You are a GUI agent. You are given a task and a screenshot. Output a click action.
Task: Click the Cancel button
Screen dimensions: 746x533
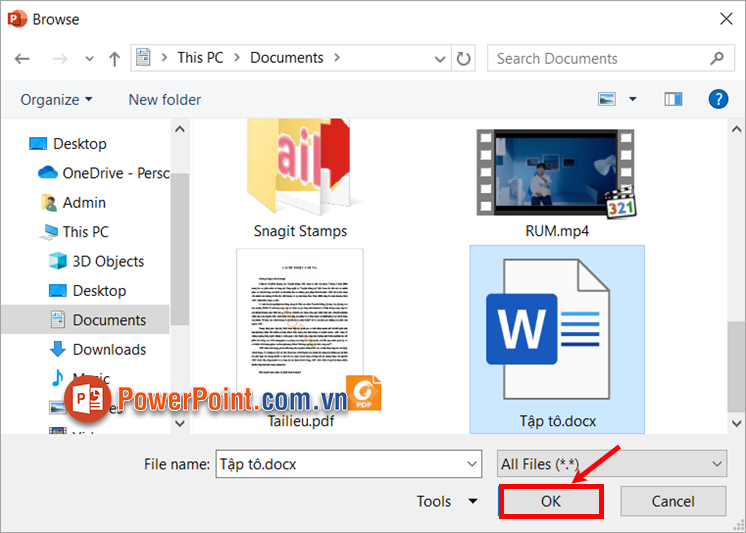point(673,502)
